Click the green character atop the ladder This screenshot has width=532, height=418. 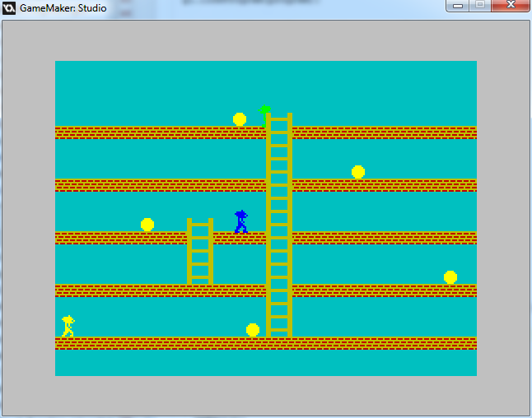pos(264,116)
